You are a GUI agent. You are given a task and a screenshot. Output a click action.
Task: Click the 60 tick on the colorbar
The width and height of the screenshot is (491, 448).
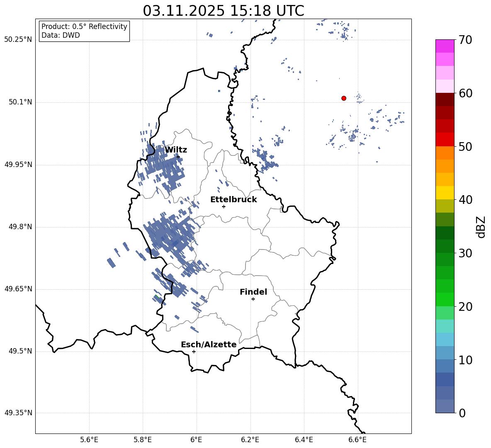pos(465,93)
